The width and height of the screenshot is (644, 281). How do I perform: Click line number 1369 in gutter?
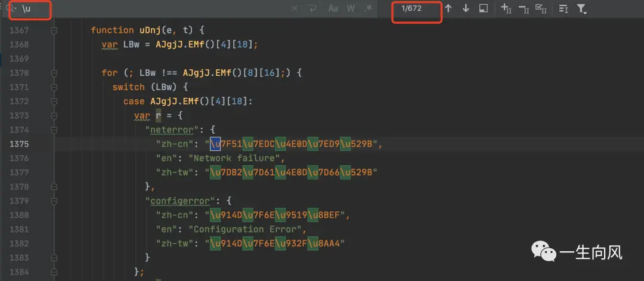point(19,58)
